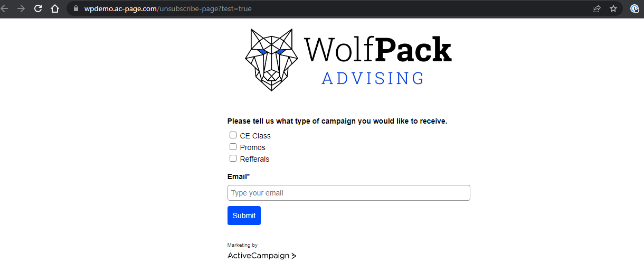This screenshot has height=280, width=644.
Task: Click the WolfPack brand name text
Action: point(378,50)
